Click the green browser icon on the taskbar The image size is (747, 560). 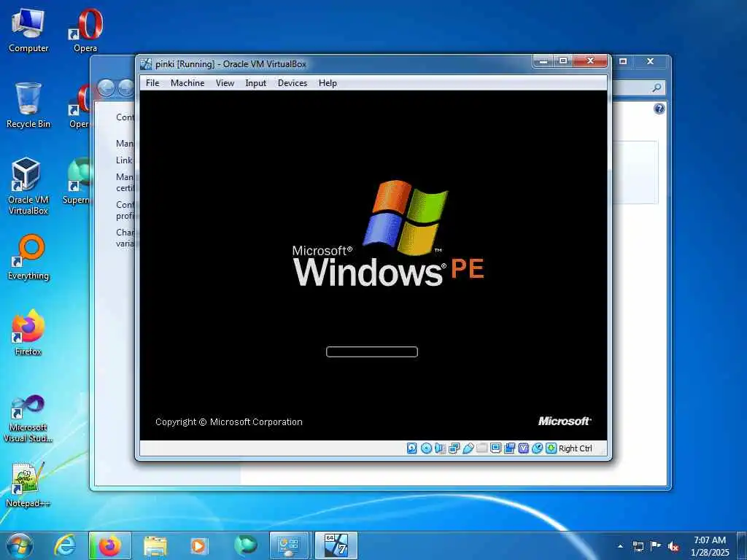click(x=245, y=545)
